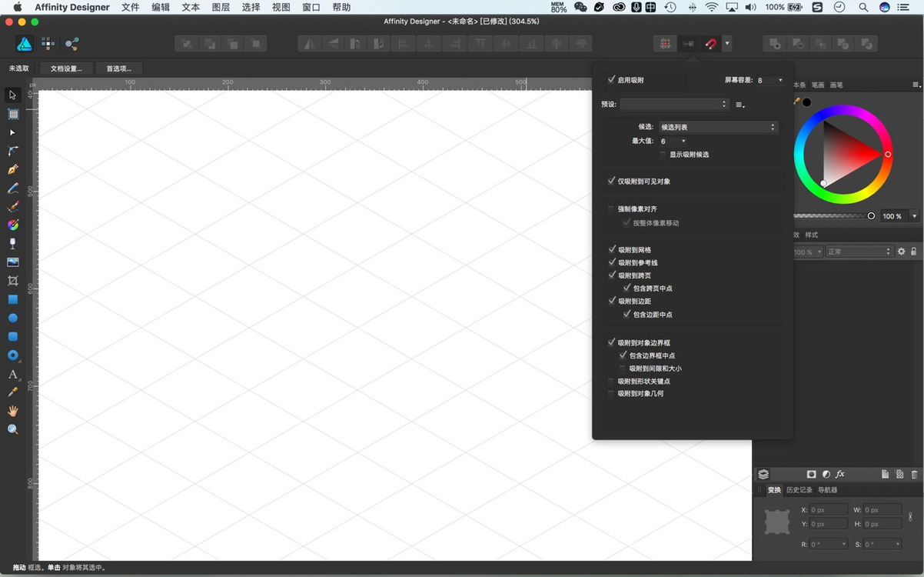Click the 文档设置... button

click(66, 68)
